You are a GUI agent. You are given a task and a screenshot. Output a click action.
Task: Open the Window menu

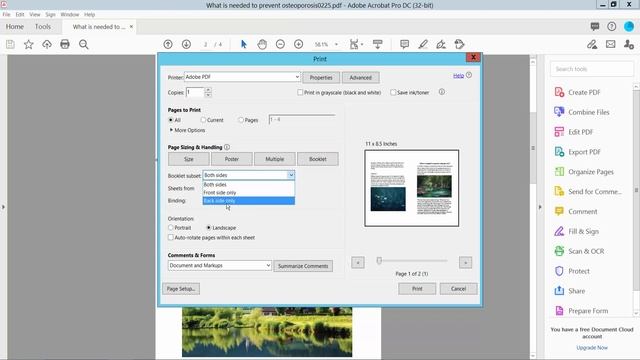click(x=70, y=14)
